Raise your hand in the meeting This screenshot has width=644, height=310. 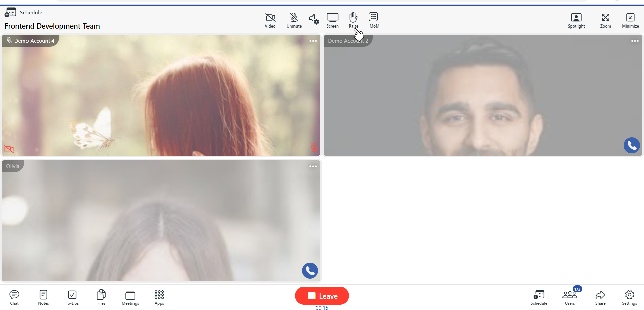(353, 20)
